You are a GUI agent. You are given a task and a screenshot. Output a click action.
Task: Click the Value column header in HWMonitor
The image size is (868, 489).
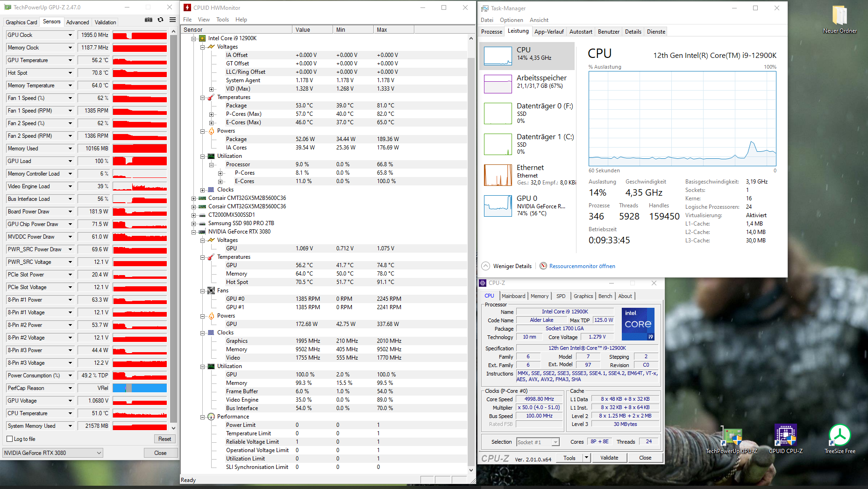pos(312,29)
